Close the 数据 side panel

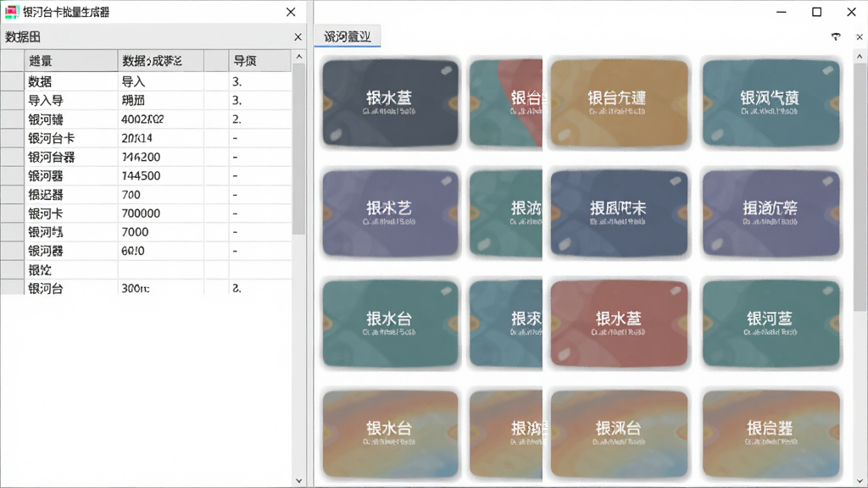[298, 37]
